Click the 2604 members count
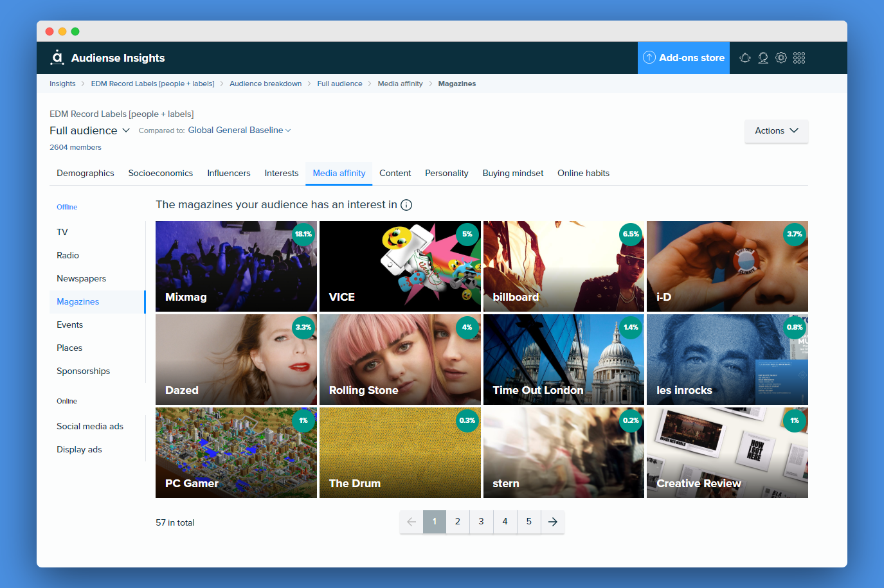The height and width of the screenshot is (588, 884). pos(75,147)
